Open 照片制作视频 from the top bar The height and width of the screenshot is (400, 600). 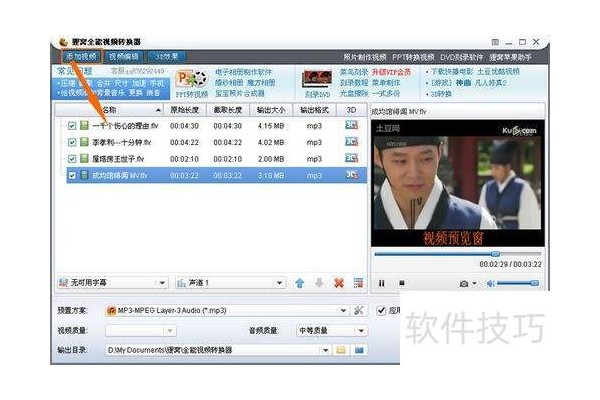pyautogui.click(x=364, y=57)
